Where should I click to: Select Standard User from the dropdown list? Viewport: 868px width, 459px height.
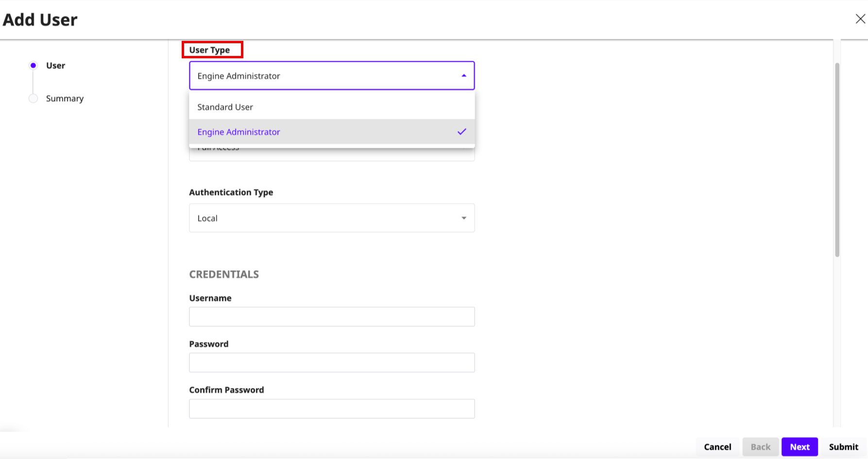(x=225, y=107)
